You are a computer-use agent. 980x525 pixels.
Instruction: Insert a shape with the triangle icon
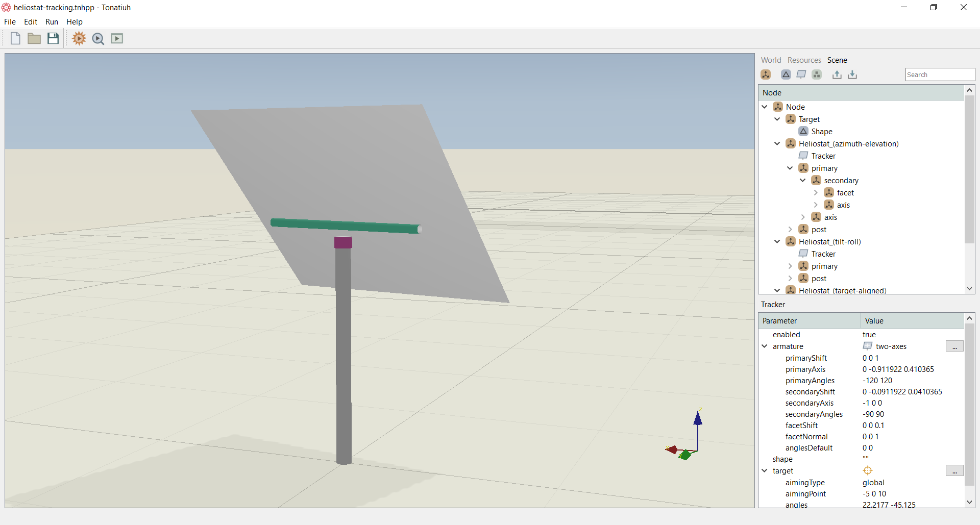[x=786, y=74]
